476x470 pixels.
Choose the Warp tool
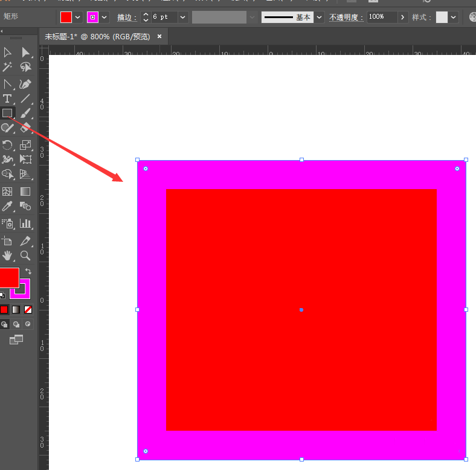click(7, 159)
